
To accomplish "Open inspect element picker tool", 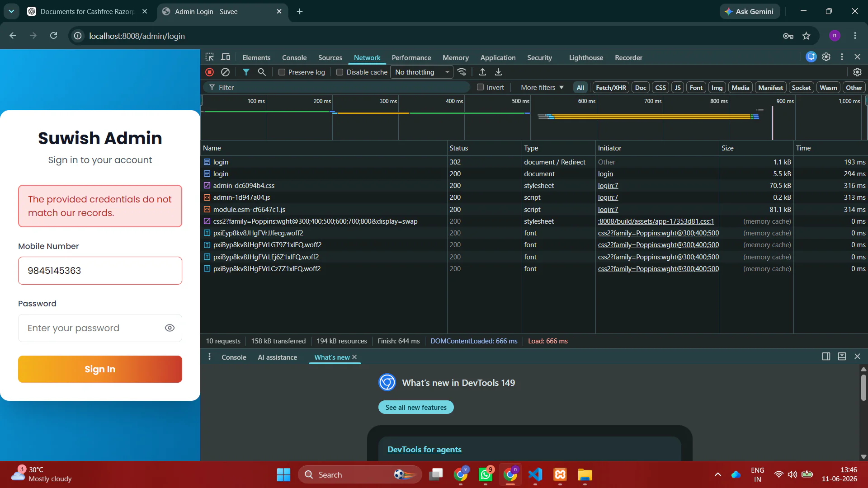I will pos(210,57).
